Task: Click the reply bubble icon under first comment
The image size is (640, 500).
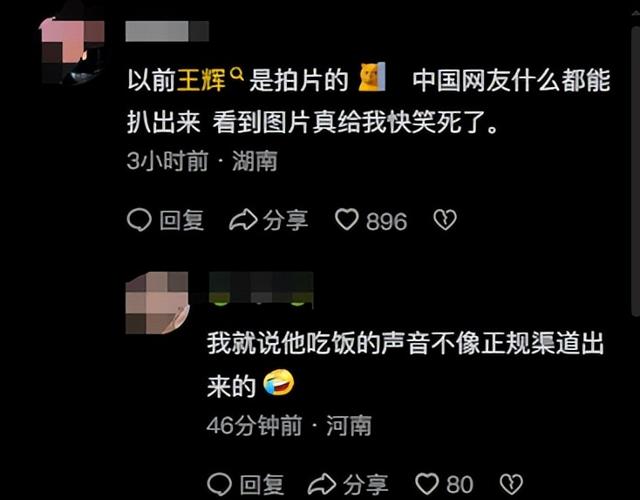Action: (139, 220)
